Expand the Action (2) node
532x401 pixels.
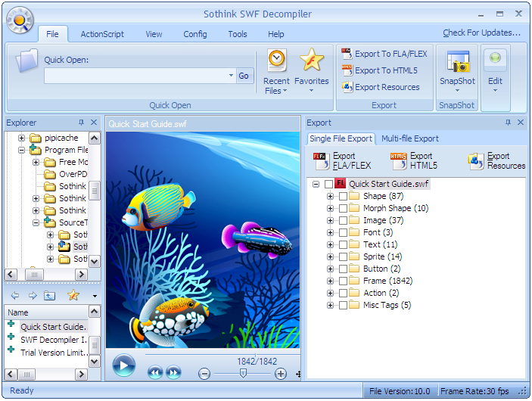pyautogui.click(x=330, y=293)
